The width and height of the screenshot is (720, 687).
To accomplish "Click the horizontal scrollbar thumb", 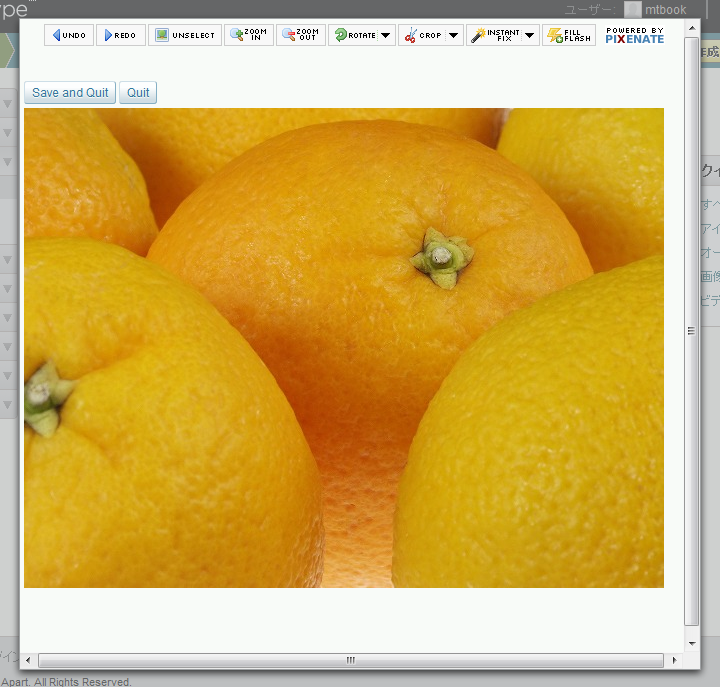I will (351, 660).
